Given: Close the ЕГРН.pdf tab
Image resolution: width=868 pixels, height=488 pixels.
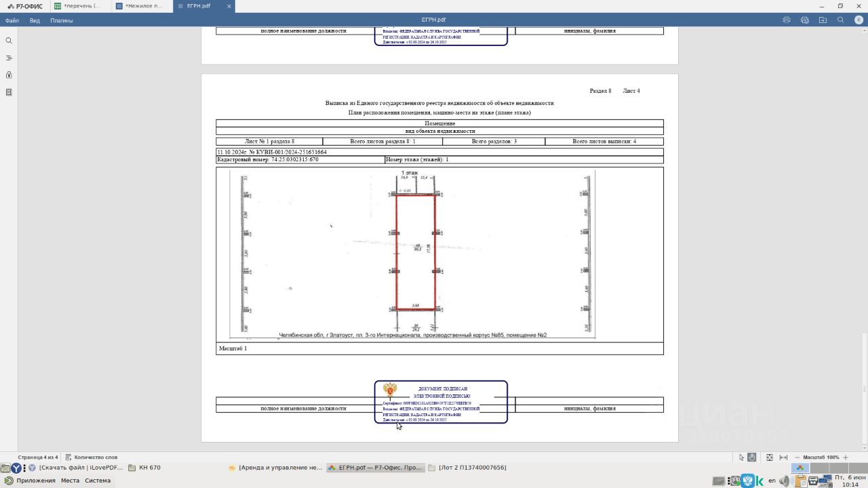Looking at the screenshot, I should (229, 6).
